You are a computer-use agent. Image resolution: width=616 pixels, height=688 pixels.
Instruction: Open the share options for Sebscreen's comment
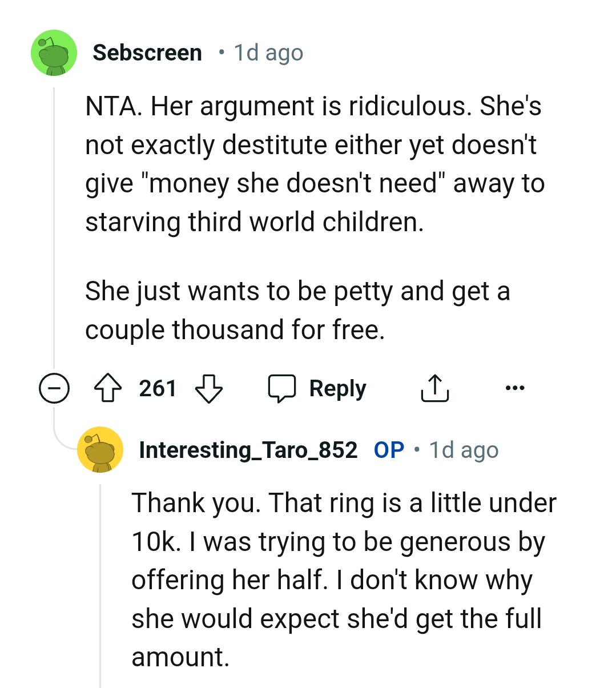[435, 388]
